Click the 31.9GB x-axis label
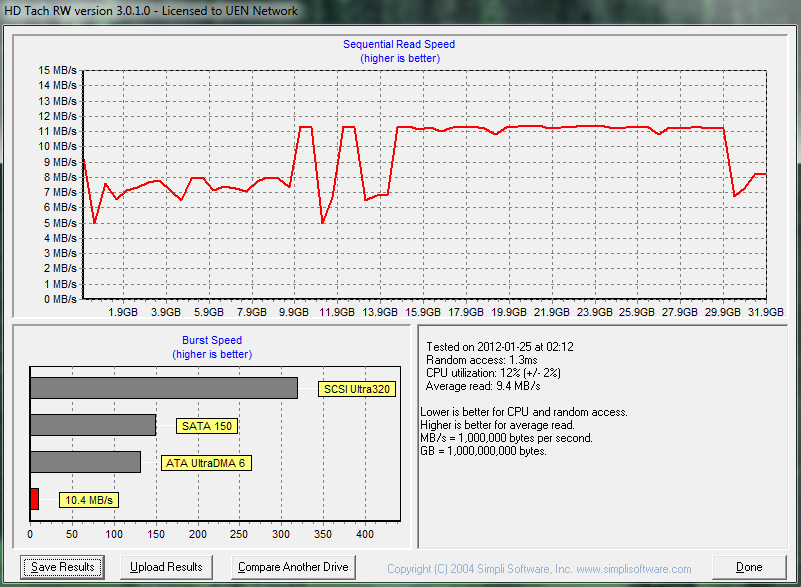This screenshot has width=801, height=587. [x=766, y=312]
